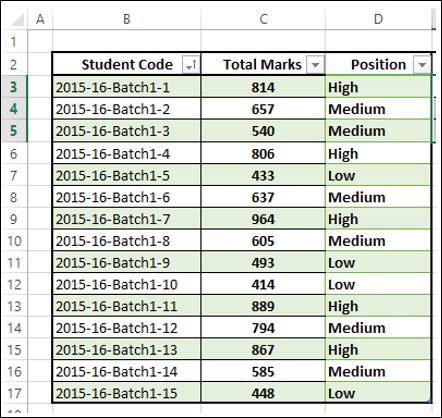Image resolution: width=442 pixels, height=418 pixels.
Task: Select empty cell A1
Action: click(x=40, y=42)
